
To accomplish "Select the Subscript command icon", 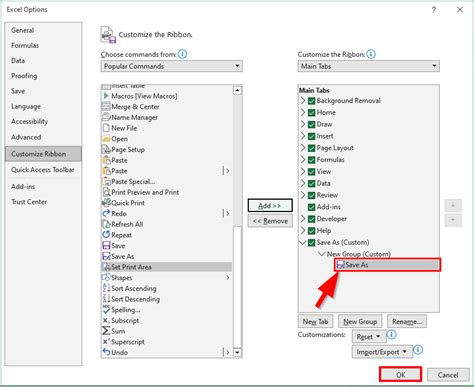I will pos(106,320).
